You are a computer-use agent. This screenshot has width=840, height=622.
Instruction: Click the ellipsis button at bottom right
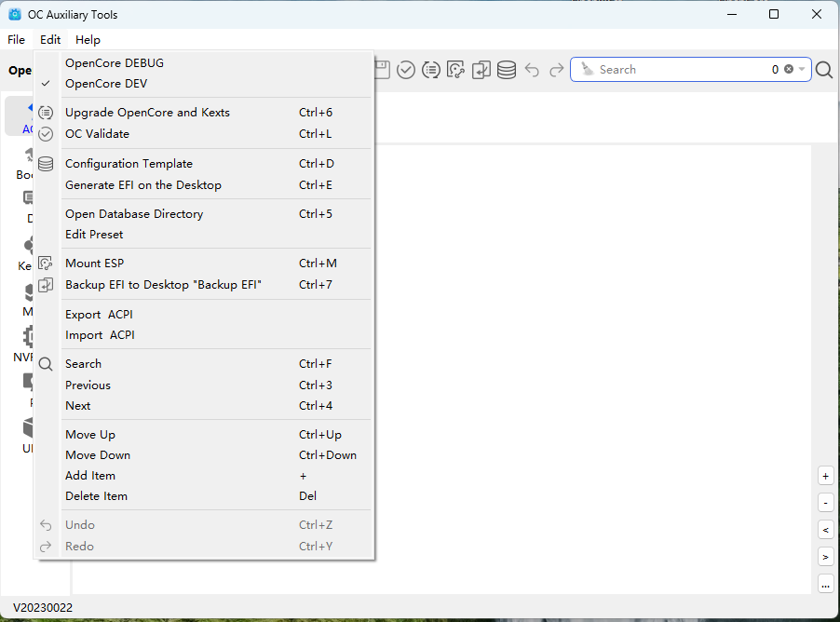(825, 584)
